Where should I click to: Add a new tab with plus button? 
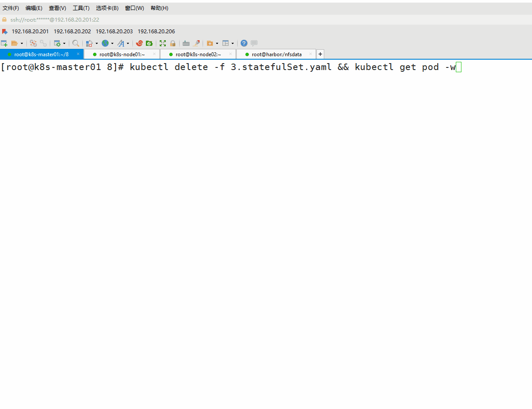click(x=320, y=54)
